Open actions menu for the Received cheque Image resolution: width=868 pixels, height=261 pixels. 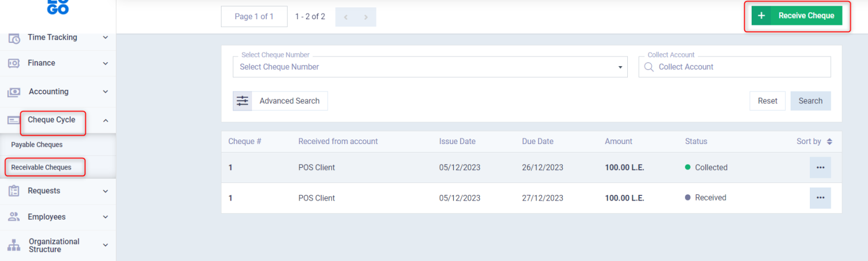click(820, 198)
